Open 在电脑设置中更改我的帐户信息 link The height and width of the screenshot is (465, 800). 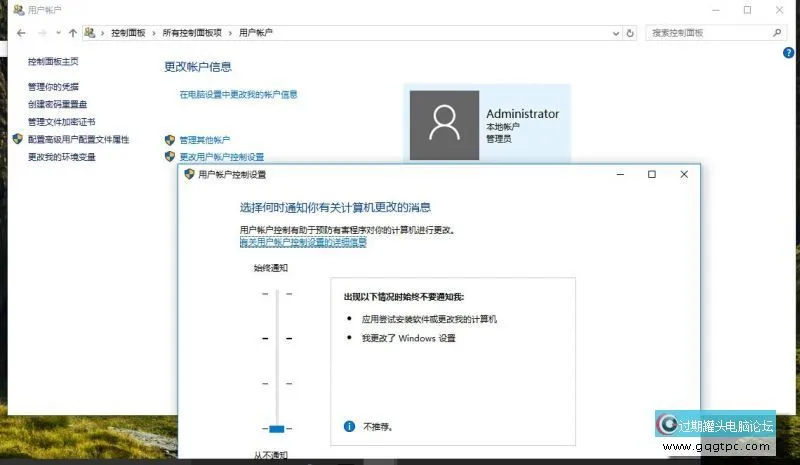pos(238,94)
